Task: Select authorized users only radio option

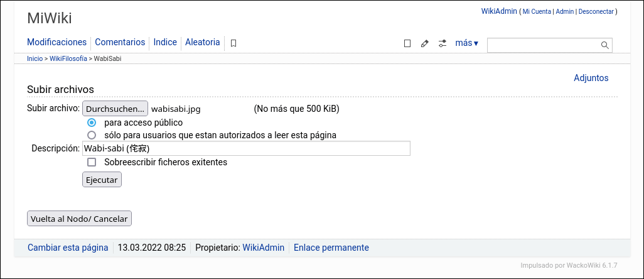Action: pos(92,135)
